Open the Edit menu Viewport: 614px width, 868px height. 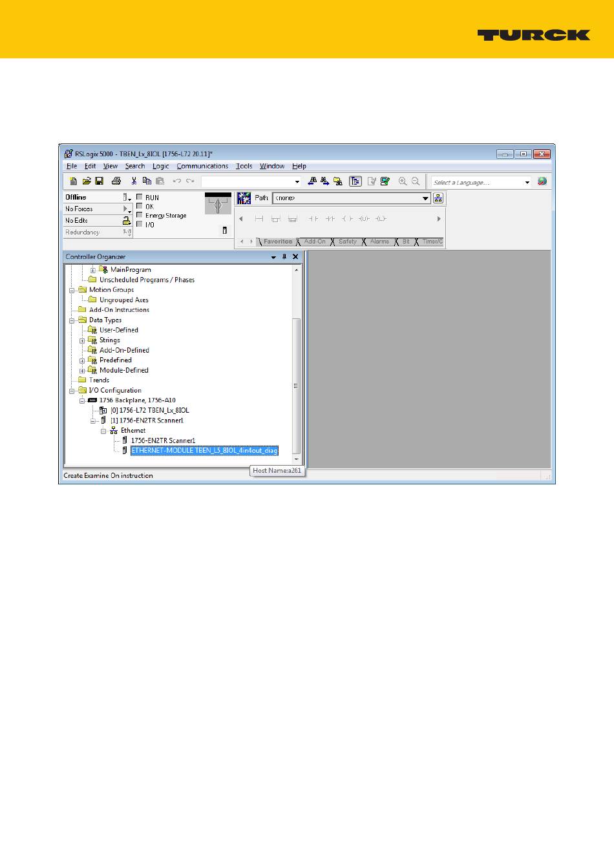[90, 166]
